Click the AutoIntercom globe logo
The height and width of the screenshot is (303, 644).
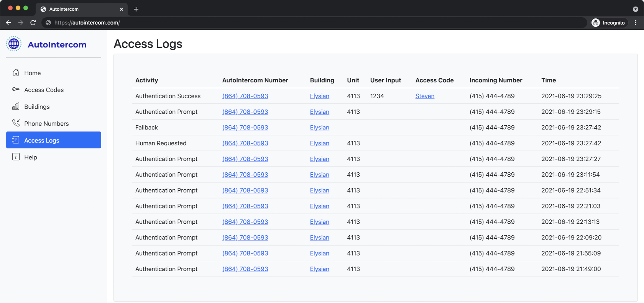tap(14, 44)
